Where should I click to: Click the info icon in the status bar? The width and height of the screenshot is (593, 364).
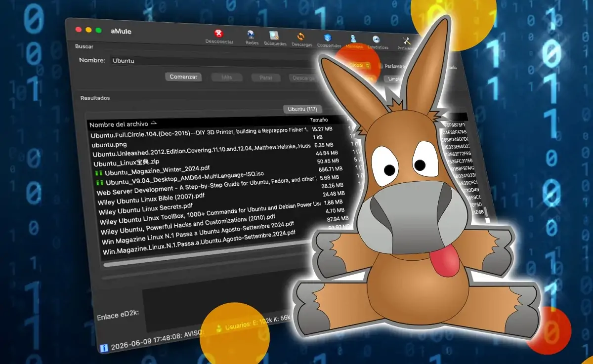tap(104, 347)
